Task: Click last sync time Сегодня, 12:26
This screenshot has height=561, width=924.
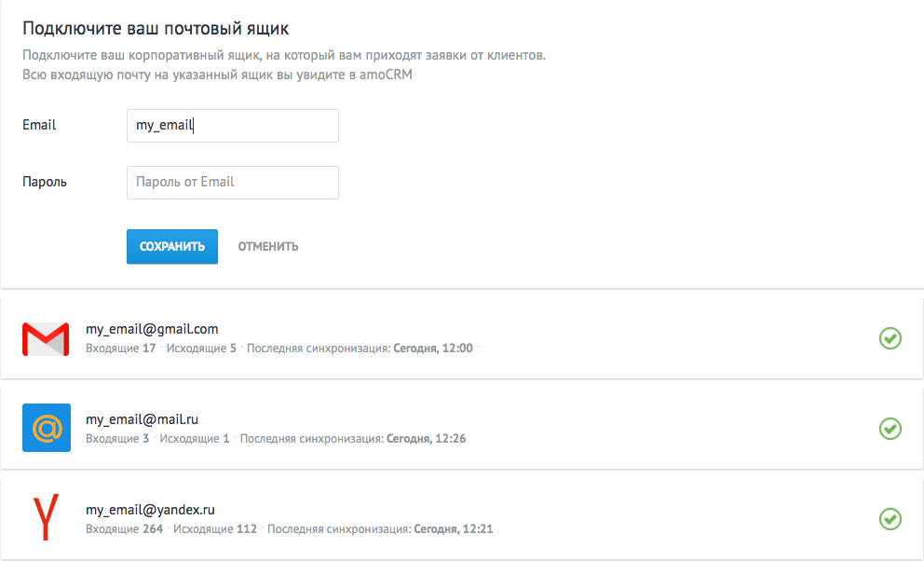Action: (x=426, y=438)
